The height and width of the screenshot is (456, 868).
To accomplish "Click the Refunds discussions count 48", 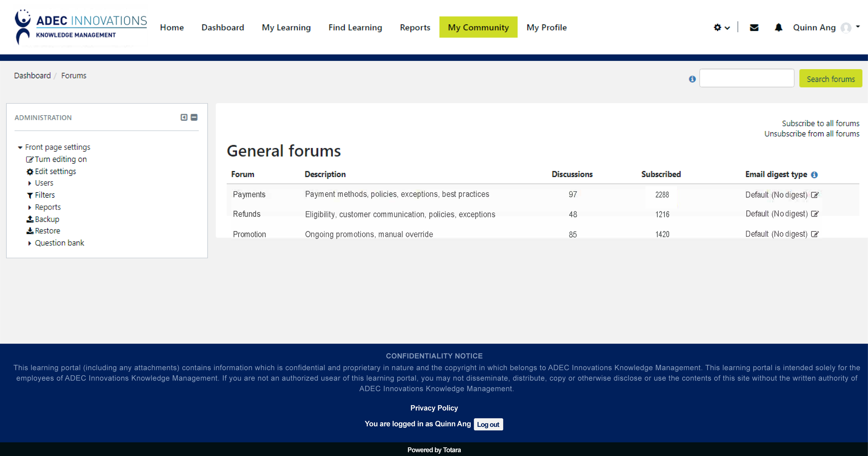I will point(573,214).
